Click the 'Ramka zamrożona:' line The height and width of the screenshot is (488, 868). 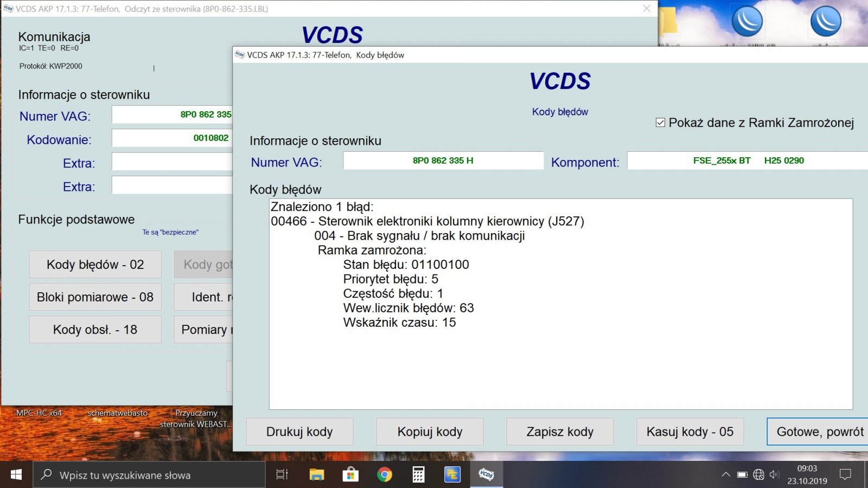(372, 251)
